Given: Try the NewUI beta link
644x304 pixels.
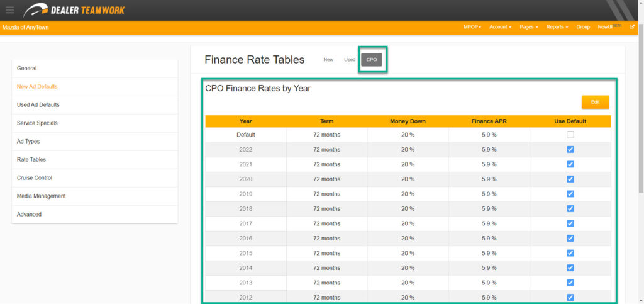Looking at the screenshot, I should (608, 28).
